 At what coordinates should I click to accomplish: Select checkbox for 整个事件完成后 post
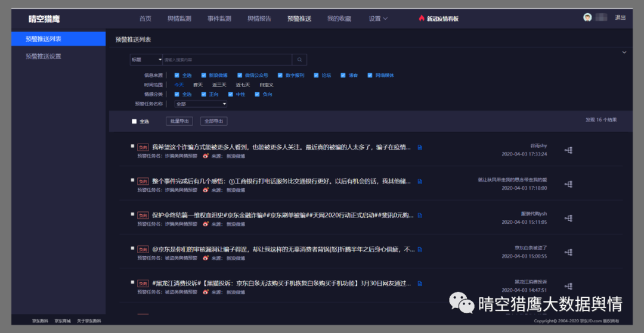pyautogui.click(x=132, y=180)
